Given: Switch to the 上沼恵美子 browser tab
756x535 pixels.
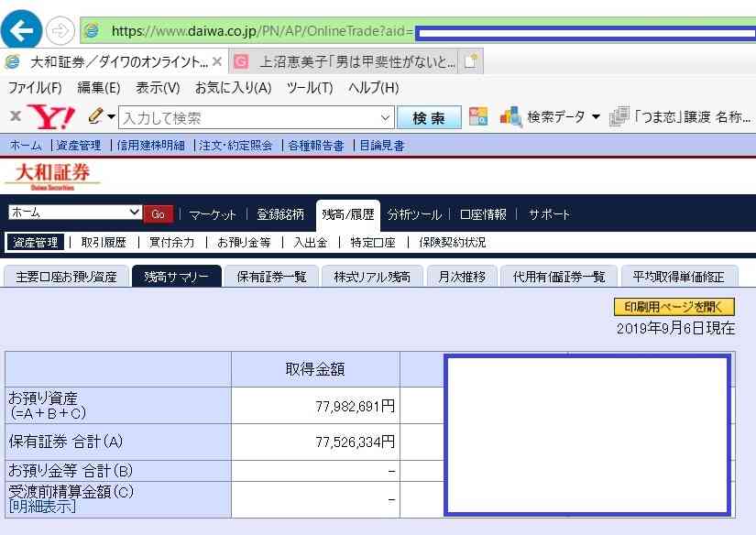Looking at the screenshot, I should pos(344,61).
